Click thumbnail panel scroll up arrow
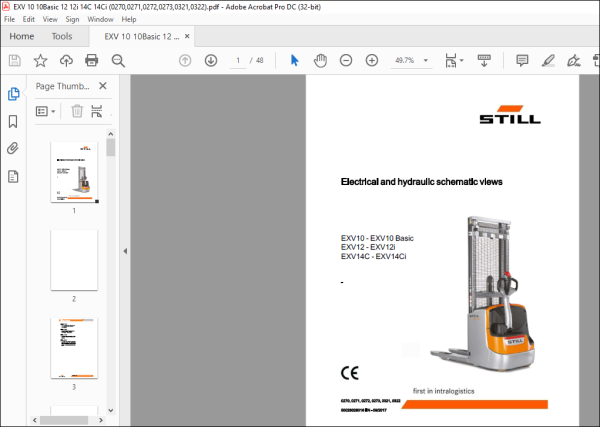The image size is (600, 427). (x=111, y=134)
